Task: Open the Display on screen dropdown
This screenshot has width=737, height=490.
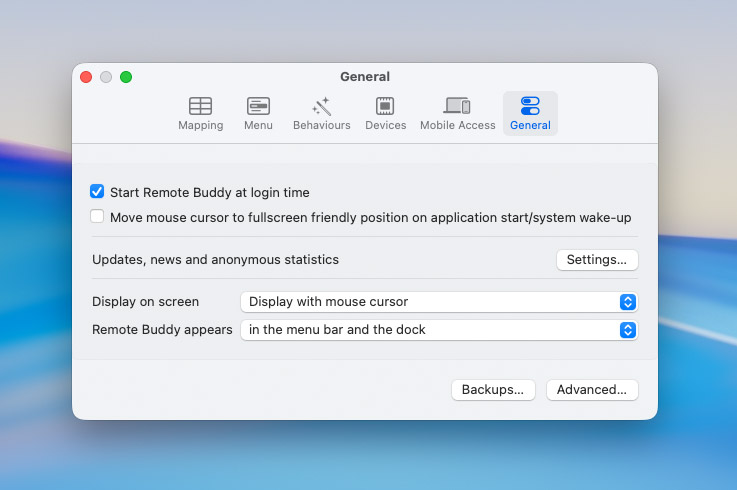Action: coord(438,301)
